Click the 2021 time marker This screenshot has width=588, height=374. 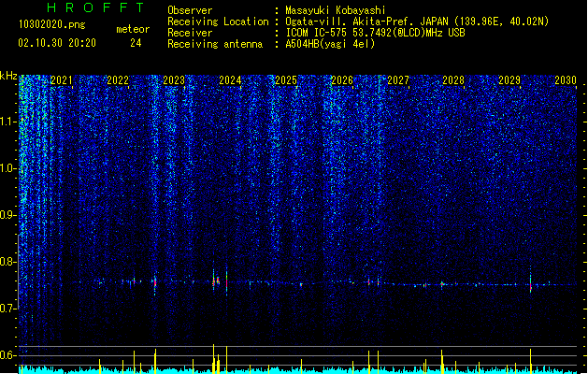point(61,80)
